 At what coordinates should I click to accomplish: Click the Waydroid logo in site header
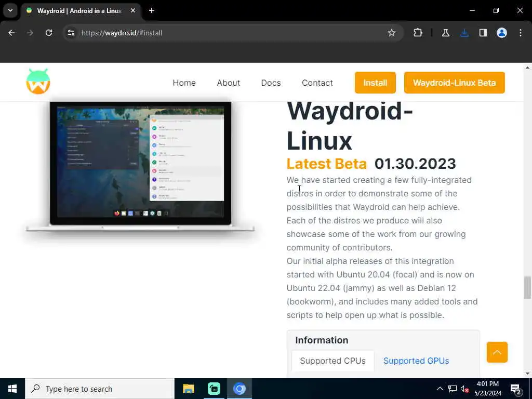38,82
